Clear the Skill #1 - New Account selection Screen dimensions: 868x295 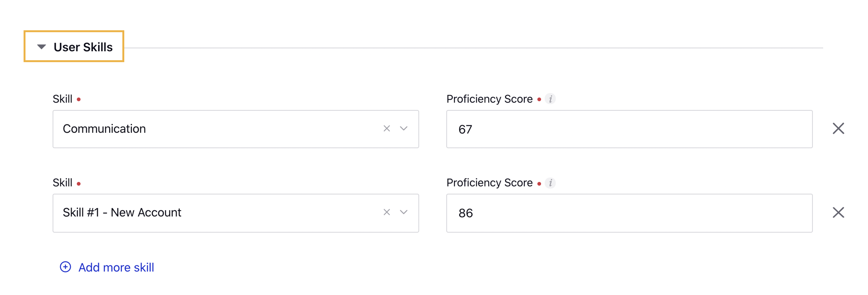[387, 212]
